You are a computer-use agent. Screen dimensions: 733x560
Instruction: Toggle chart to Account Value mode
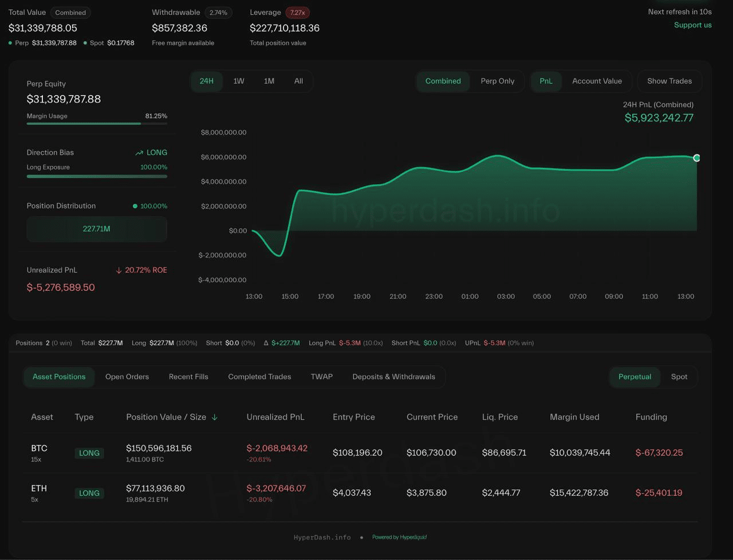597,81
